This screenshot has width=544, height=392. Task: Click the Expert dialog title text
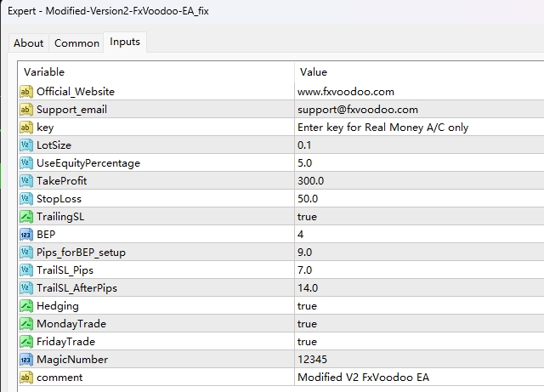click(108, 11)
